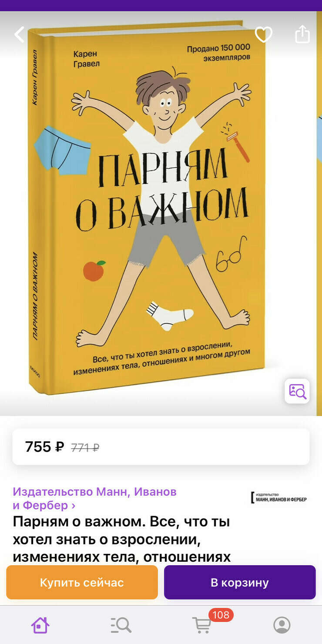Tap the crossed-out 771 ₽ old price
The image size is (322, 644).
[85, 447]
